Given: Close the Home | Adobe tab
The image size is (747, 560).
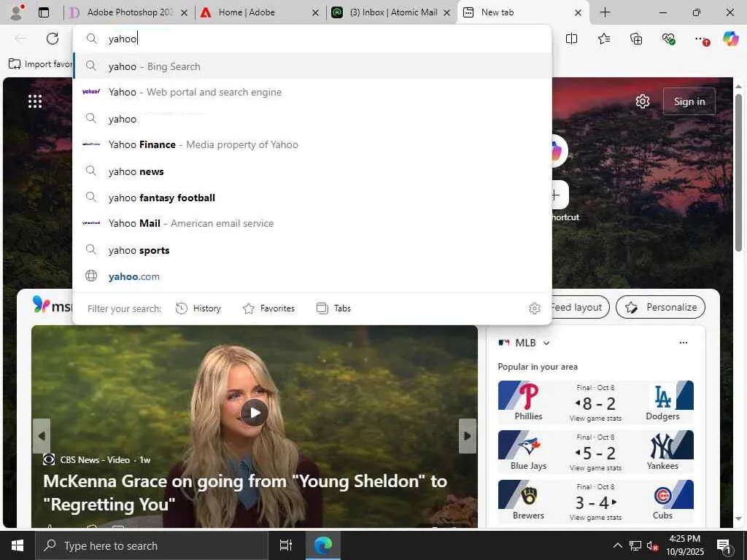Looking at the screenshot, I should point(315,13).
